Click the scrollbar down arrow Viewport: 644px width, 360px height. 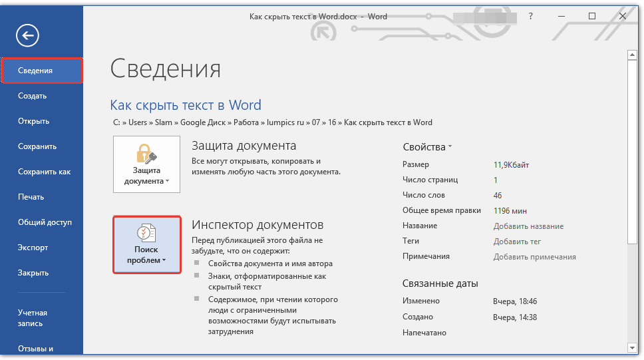[632, 347]
